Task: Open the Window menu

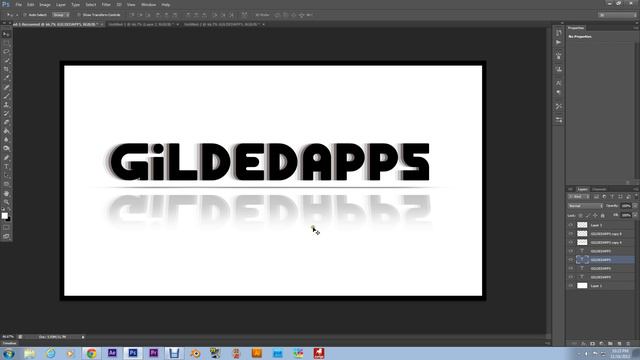Action: pos(148,4)
